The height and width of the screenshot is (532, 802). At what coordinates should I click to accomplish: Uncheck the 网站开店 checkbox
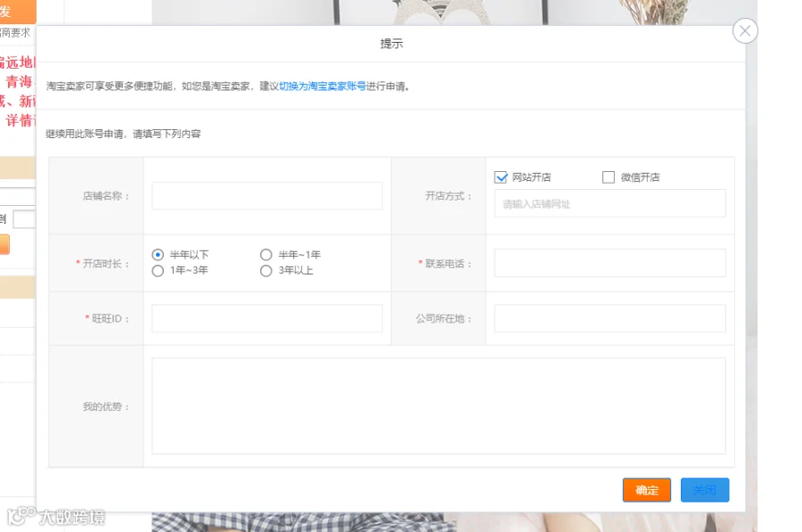(501, 177)
